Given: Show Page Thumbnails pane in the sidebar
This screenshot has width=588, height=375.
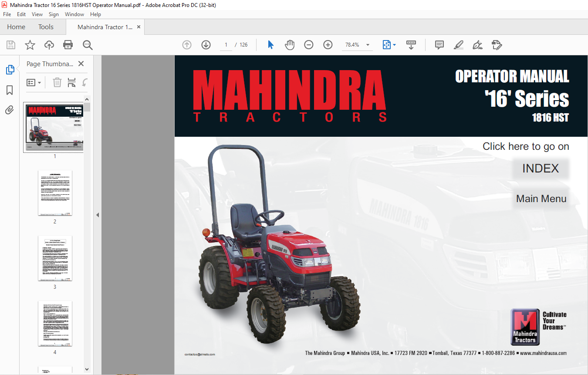Looking at the screenshot, I should tap(10, 70).
